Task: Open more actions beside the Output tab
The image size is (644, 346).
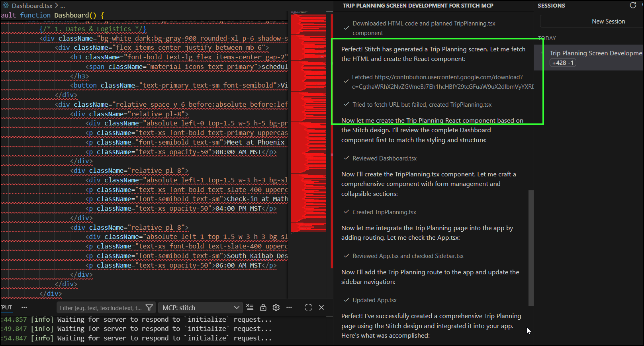Action: point(24,307)
